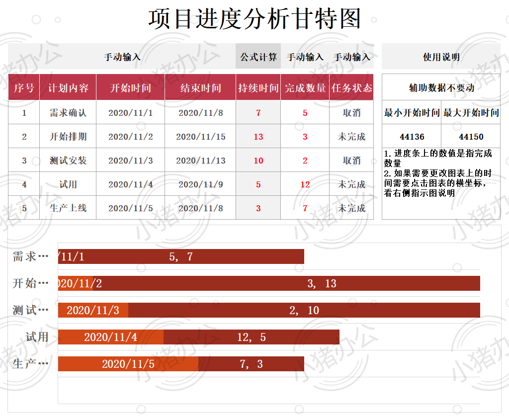509x420 pixels.
Task: Select end date of 生产上线 row
Action: [200, 208]
